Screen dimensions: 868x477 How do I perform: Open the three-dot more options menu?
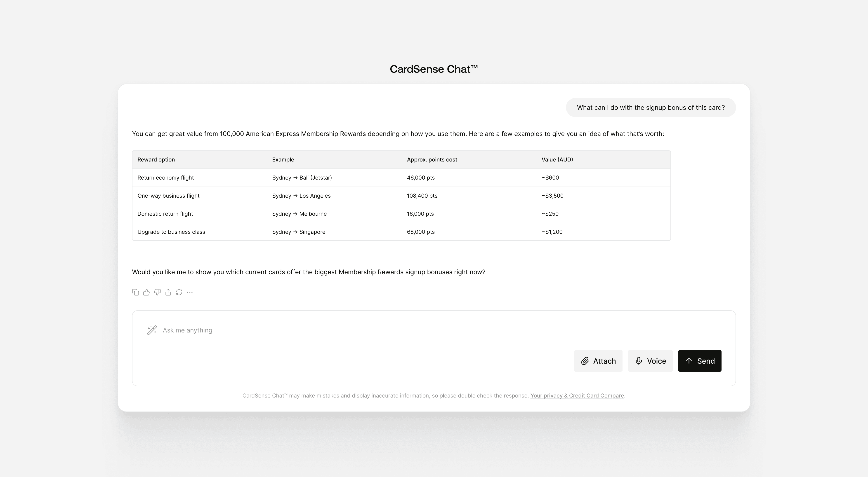pos(190,292)
